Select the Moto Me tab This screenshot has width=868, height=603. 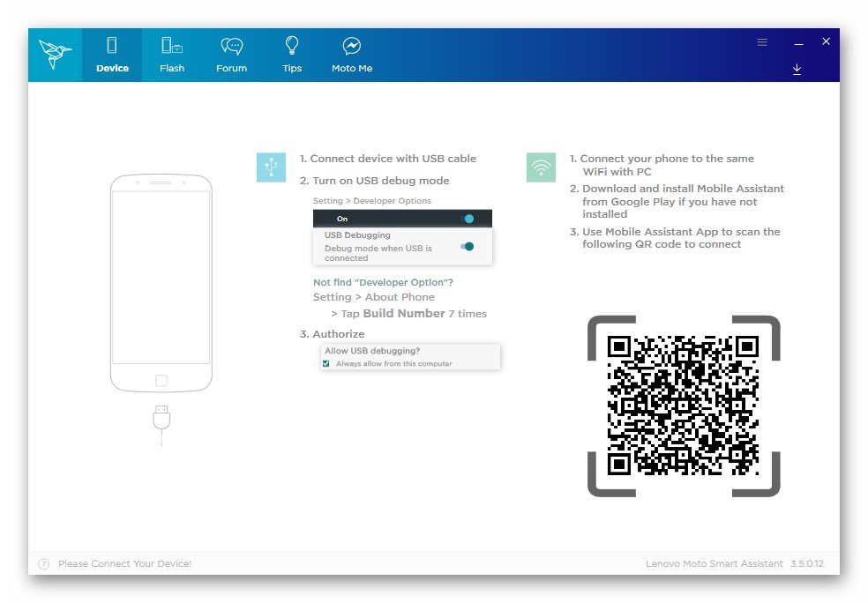point(351,56)
